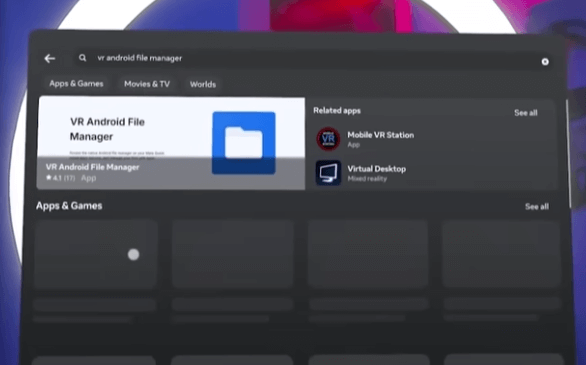Open the Virtual Desktop listing title
The image size is (586, 365).
pyautogui.click(x=377, y=169)
